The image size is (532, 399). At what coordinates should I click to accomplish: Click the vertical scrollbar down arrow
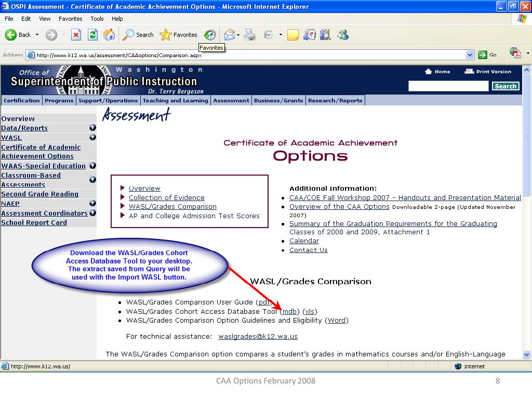pos(527,355)
